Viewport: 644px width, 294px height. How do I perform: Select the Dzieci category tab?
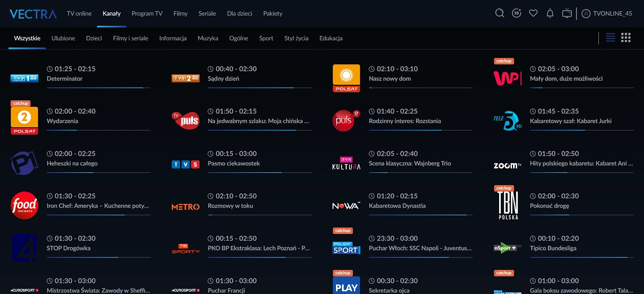pos(94,38)
